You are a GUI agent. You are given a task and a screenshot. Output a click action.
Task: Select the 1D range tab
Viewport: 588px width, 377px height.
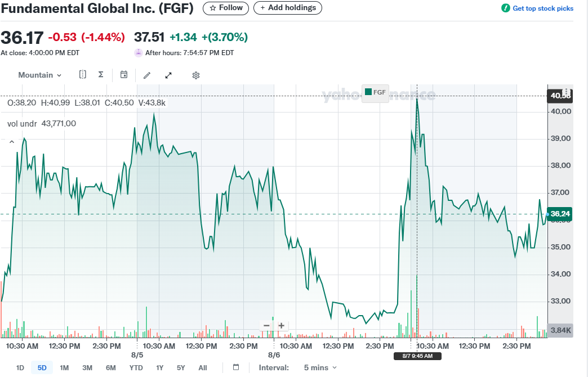pos(20,367)
